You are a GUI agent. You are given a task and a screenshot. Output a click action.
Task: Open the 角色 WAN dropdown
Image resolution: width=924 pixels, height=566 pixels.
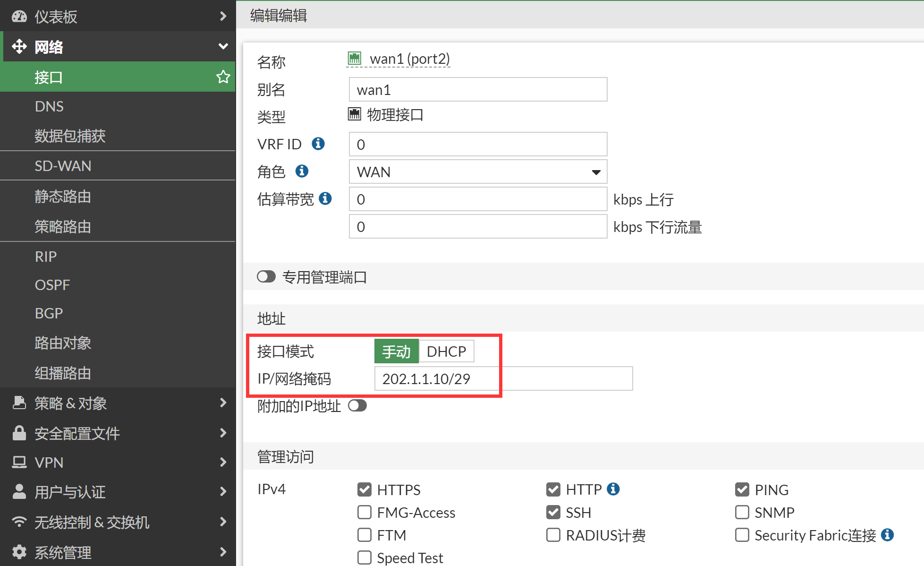pyautogui.click(x=478, y=172)
